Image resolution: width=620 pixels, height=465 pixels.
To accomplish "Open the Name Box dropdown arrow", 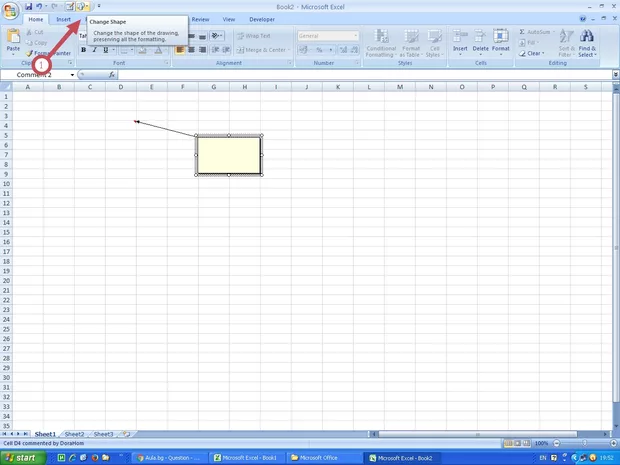I will (72, 75).
